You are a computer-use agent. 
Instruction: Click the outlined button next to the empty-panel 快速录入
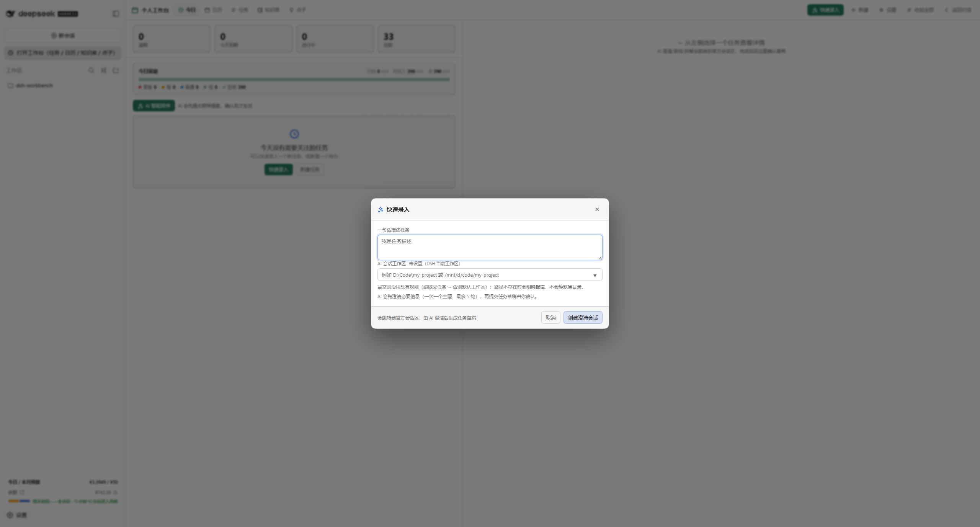click(x=309, y=170)
